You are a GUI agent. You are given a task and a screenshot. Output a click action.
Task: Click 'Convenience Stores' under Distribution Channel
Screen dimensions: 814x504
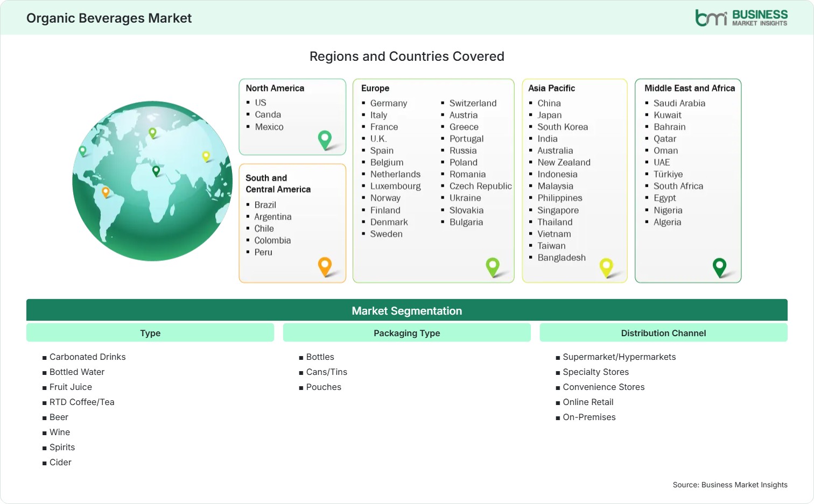point(604,387)
